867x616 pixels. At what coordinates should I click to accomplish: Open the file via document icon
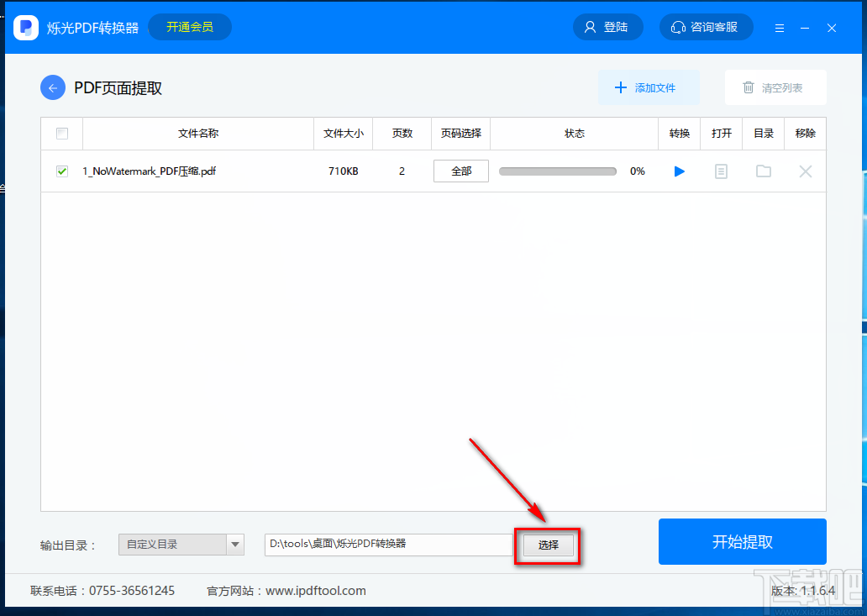pos(721,171)
